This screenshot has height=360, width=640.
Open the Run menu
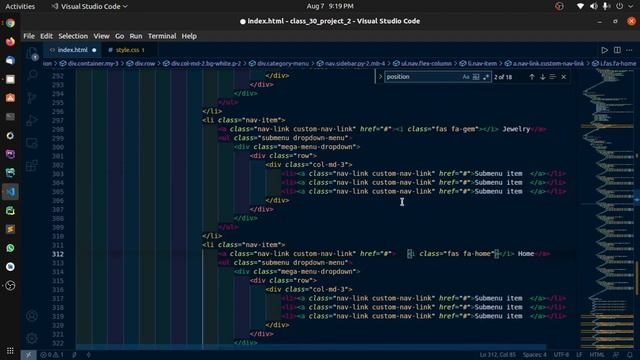[x=136, y=36]
